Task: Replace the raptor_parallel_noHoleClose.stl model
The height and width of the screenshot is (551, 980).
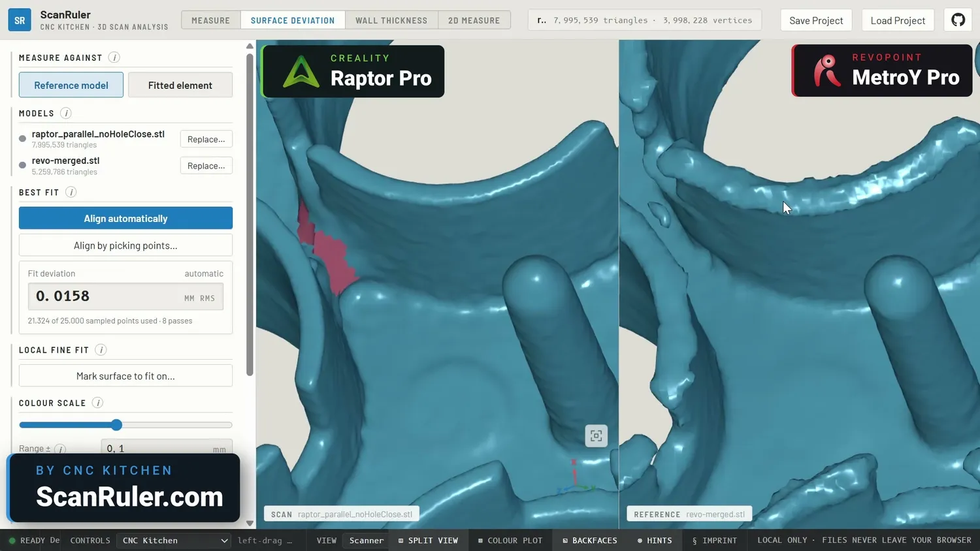Action: pos(206,139)
